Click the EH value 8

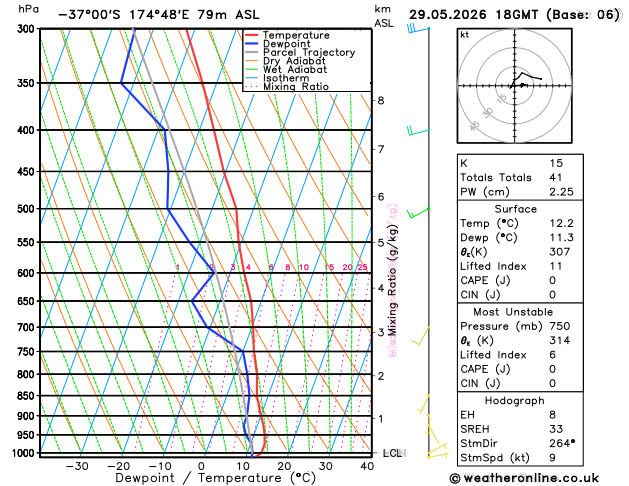(552, 415)
